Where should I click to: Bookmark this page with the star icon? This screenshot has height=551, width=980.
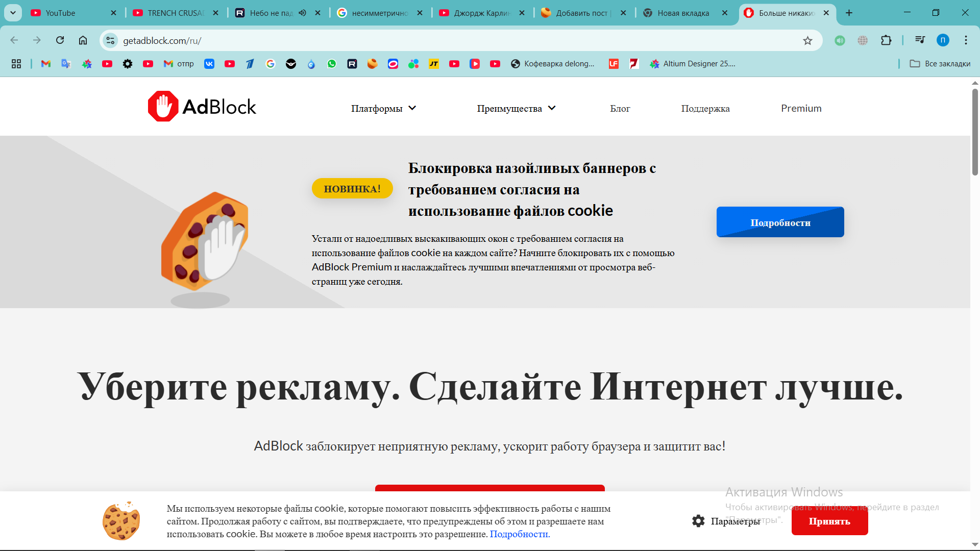pos(807,41)
